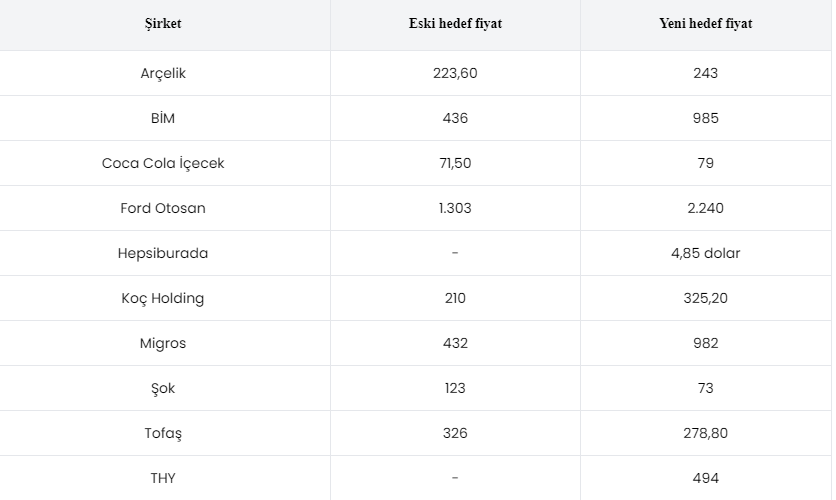Select THY new target price 494
This screenshot has width=836, height=500.
pos(705,478)
